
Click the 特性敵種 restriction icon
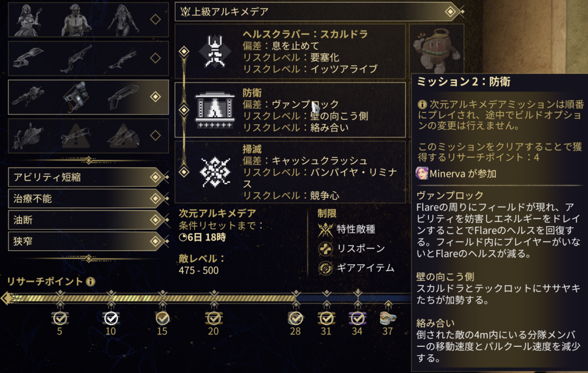pyautogui.click(x=325, y=230)
